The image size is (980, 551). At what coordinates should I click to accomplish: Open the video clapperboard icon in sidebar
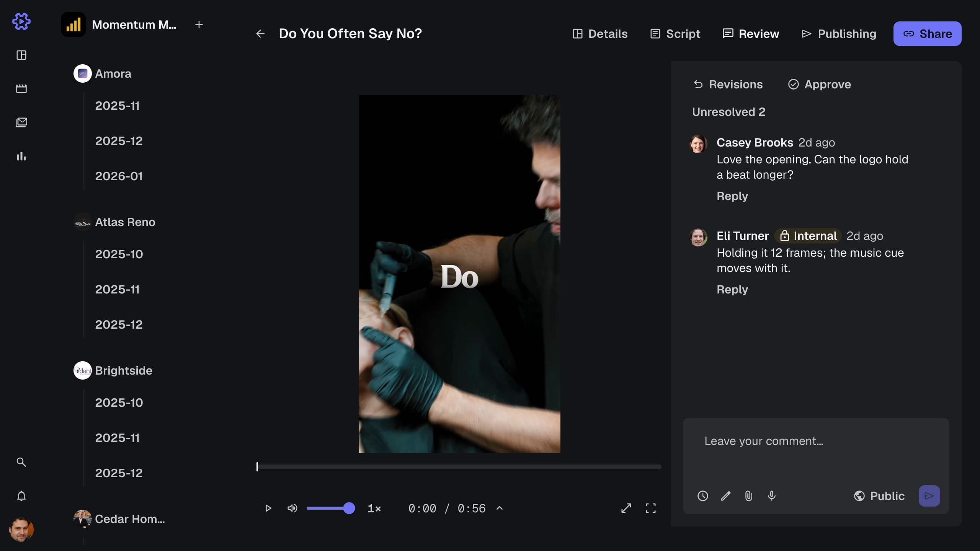pos(21,89)
